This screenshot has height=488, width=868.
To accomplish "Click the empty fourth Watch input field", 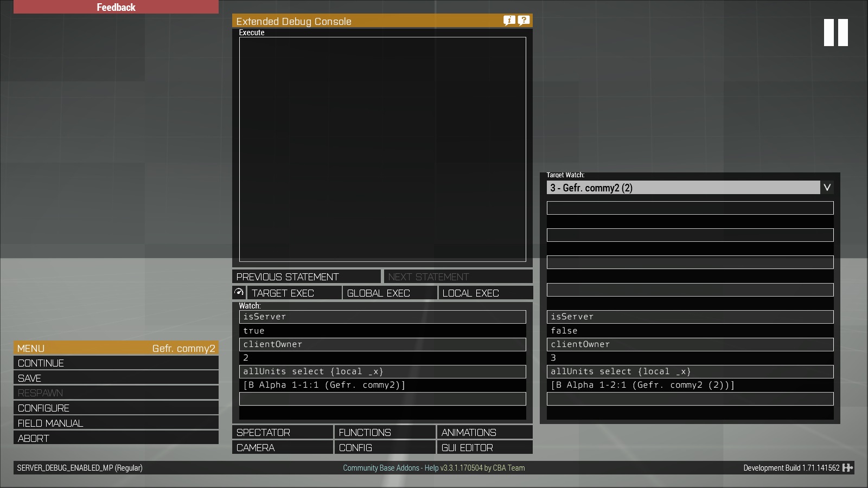I will coord(382,399).
